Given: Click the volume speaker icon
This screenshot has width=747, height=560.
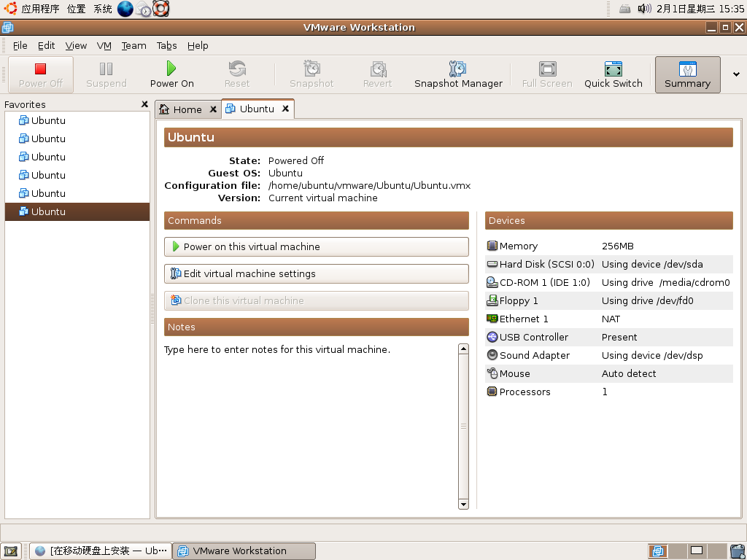Looking at the screenshot, I should pos(644,9).
